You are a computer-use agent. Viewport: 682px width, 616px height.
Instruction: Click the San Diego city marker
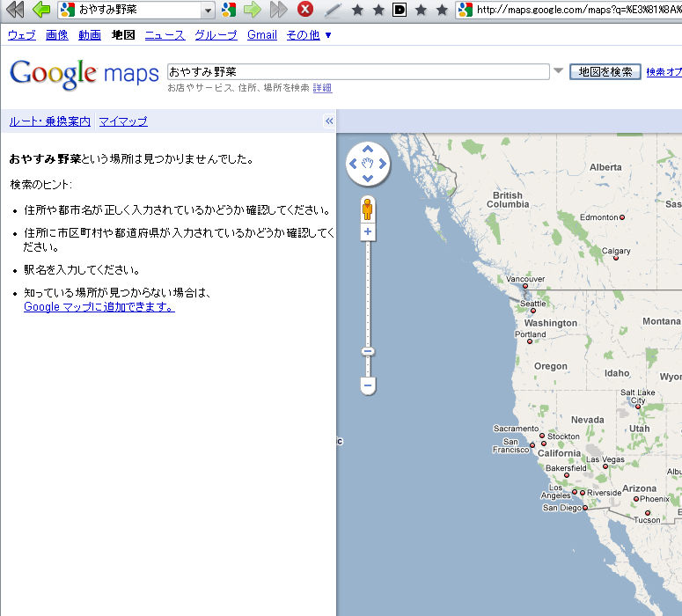(x=585, y=508)
